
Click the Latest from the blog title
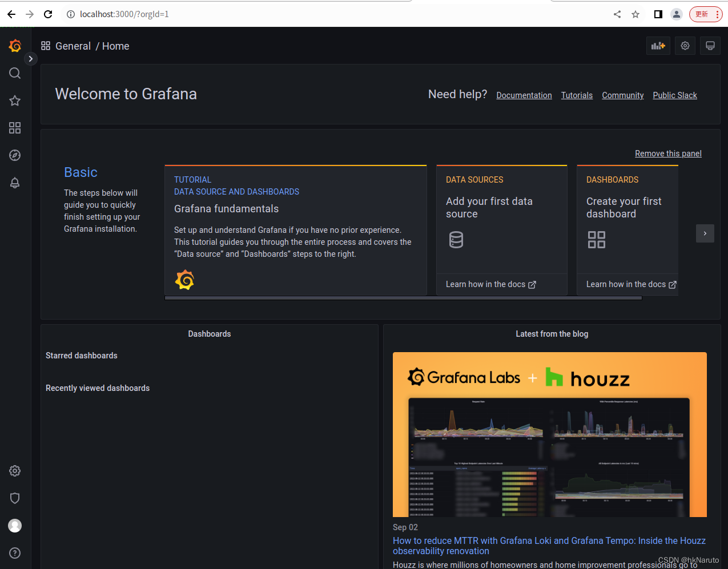tap(552, 334)
